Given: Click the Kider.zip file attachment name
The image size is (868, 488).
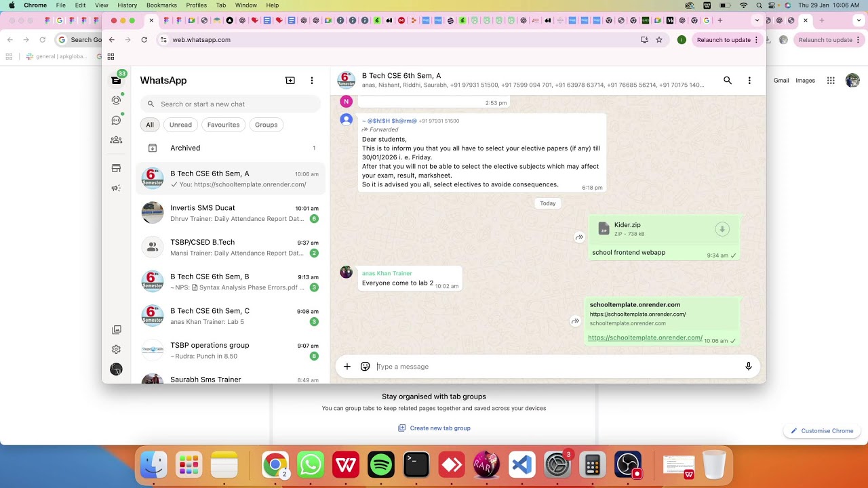Looking at the screenshot, I should pos(627,225).
